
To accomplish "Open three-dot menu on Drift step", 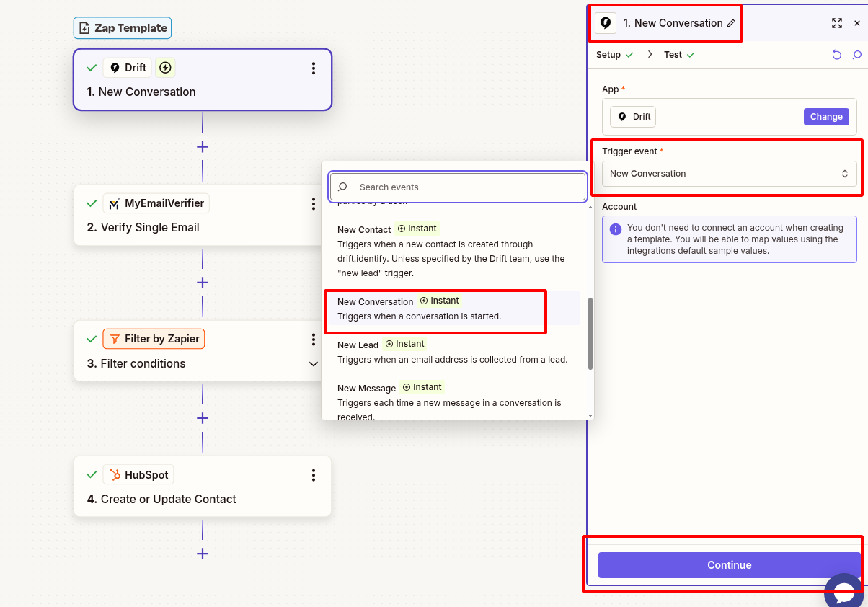I will click(313, 68).
